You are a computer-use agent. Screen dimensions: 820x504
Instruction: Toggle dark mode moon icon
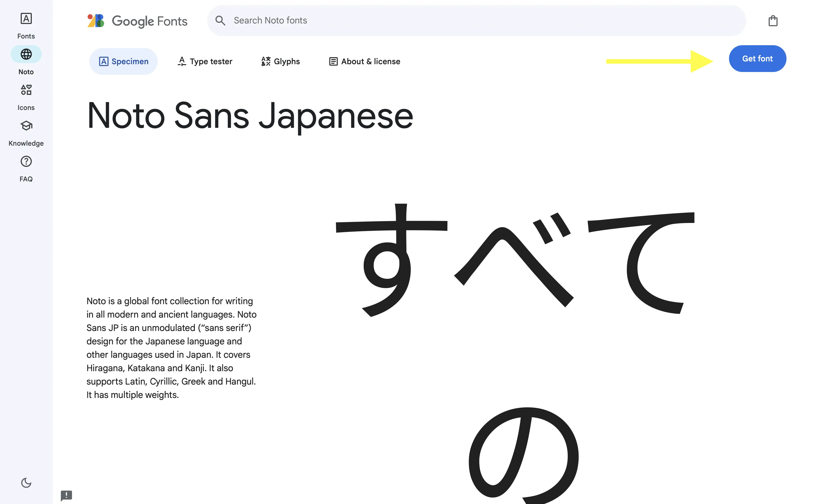(26, 482)
